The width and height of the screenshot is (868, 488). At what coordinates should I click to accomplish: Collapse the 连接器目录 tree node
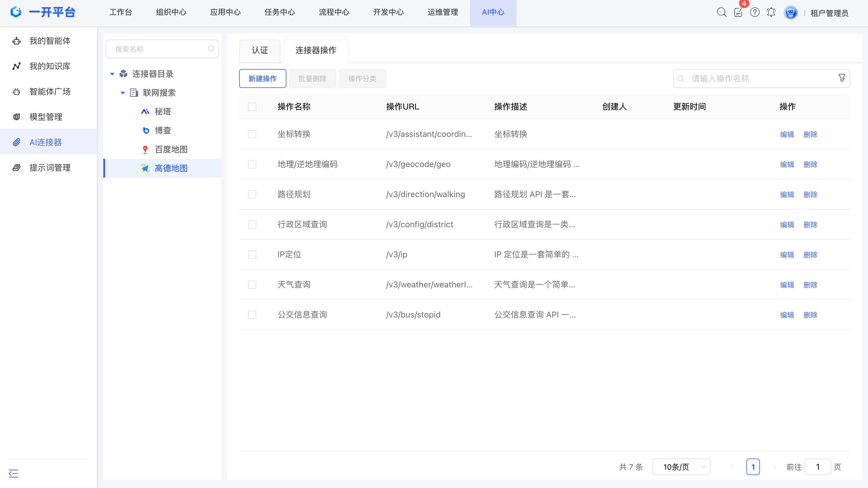[x=112, y=74]
